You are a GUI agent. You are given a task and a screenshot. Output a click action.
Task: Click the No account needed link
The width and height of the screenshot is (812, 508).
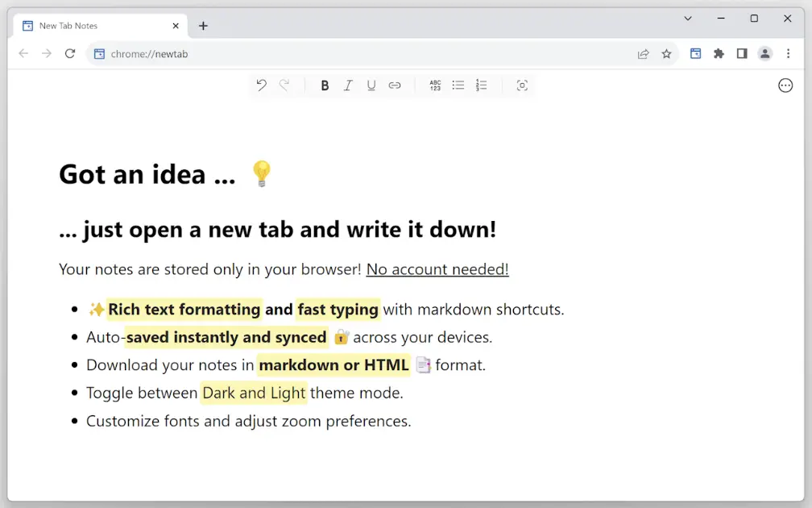437,269
